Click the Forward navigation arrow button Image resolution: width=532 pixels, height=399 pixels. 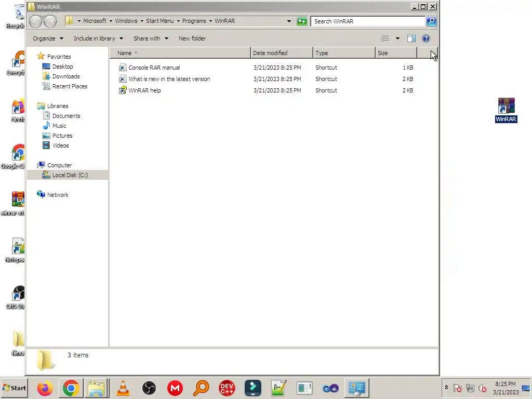(x=50, y=21)
